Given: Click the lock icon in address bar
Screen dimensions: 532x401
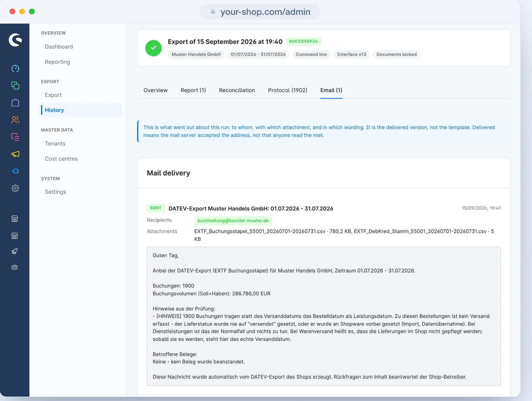Looking at the screenshot, I should 213,12.
